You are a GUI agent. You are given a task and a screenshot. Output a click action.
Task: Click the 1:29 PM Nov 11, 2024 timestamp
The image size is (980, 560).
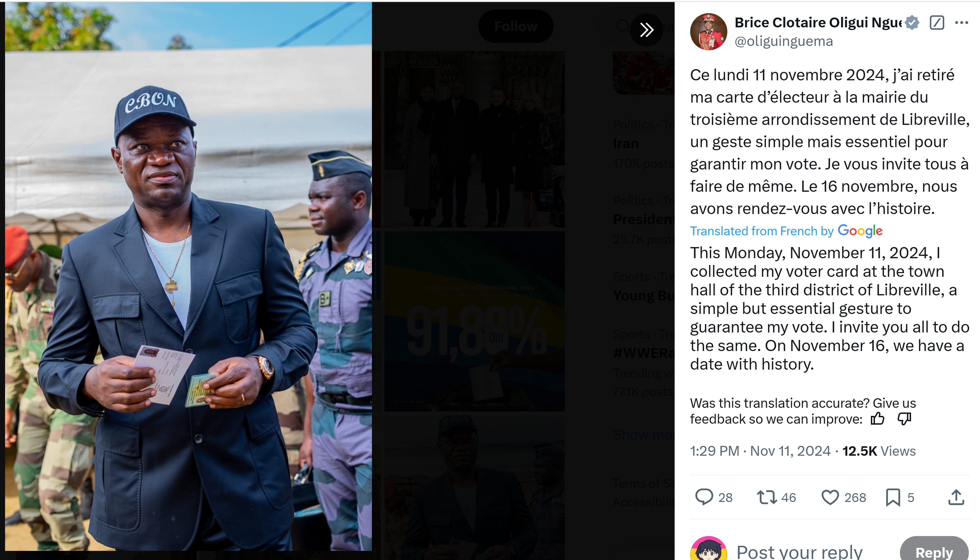pyautogui.click(x=760, y=451)
